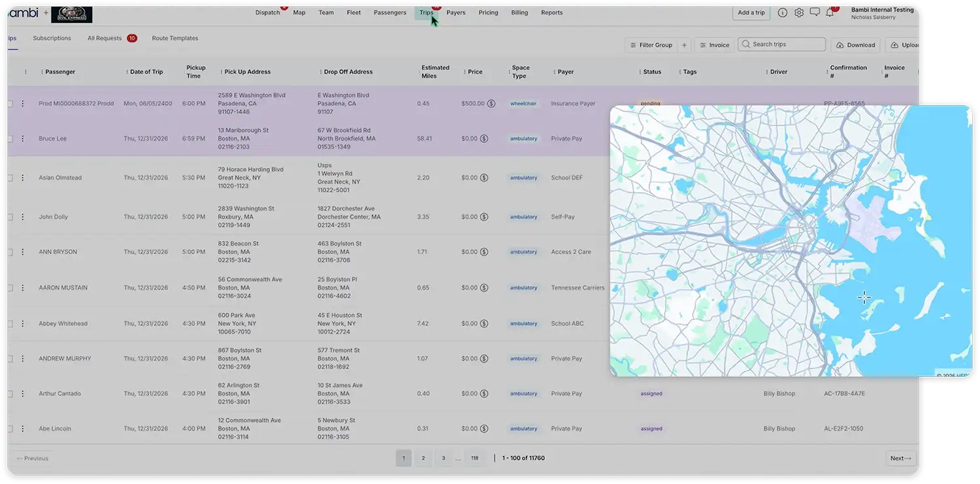Click the Download button
The image size is (980, 484).
(856, 45)
